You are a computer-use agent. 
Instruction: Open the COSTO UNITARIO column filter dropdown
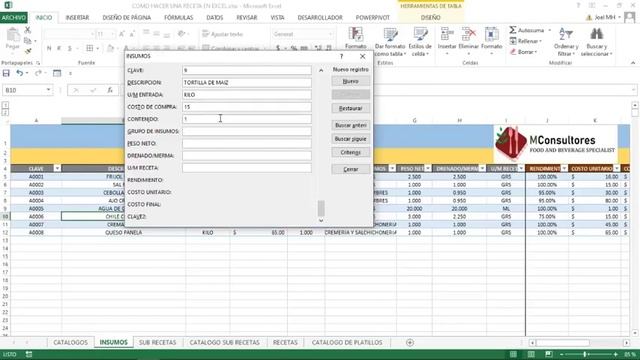point(616,168)
